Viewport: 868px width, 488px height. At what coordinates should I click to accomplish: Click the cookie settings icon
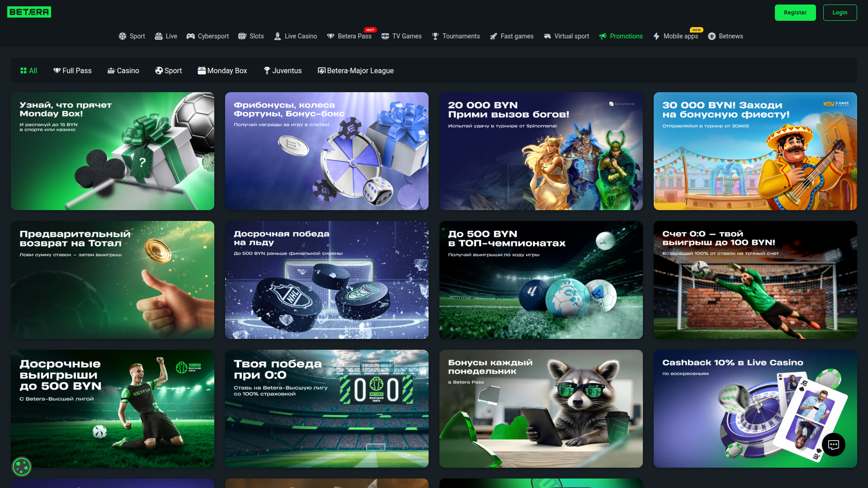(x=21, y=467)
